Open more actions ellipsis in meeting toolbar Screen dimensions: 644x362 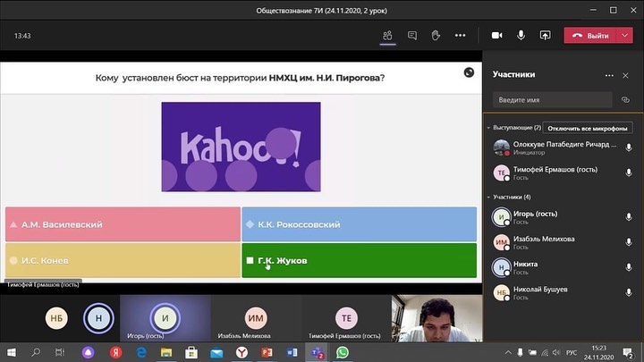click(460, 36)
